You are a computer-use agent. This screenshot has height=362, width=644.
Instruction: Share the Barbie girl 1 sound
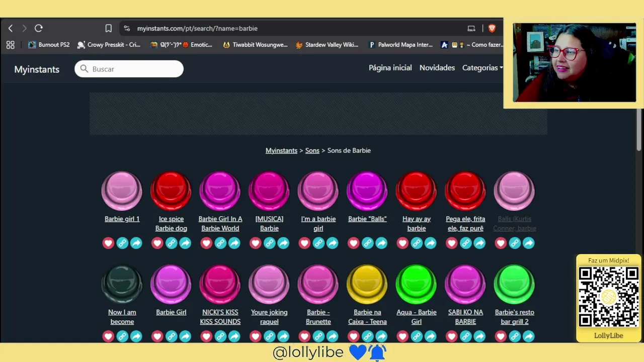(136, 243)
